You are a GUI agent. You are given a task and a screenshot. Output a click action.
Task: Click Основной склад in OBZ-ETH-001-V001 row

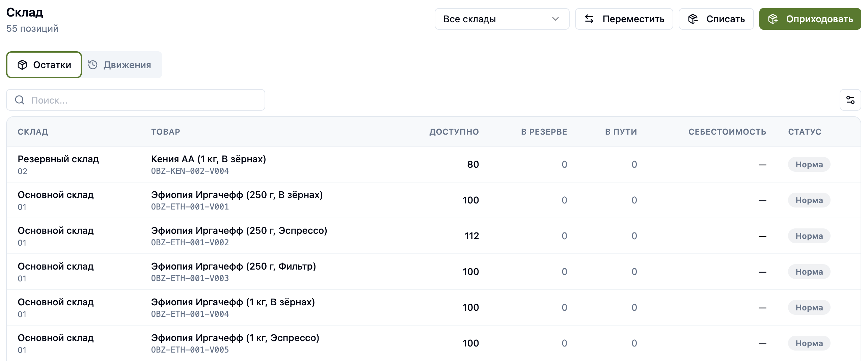[x=56, y=195]
